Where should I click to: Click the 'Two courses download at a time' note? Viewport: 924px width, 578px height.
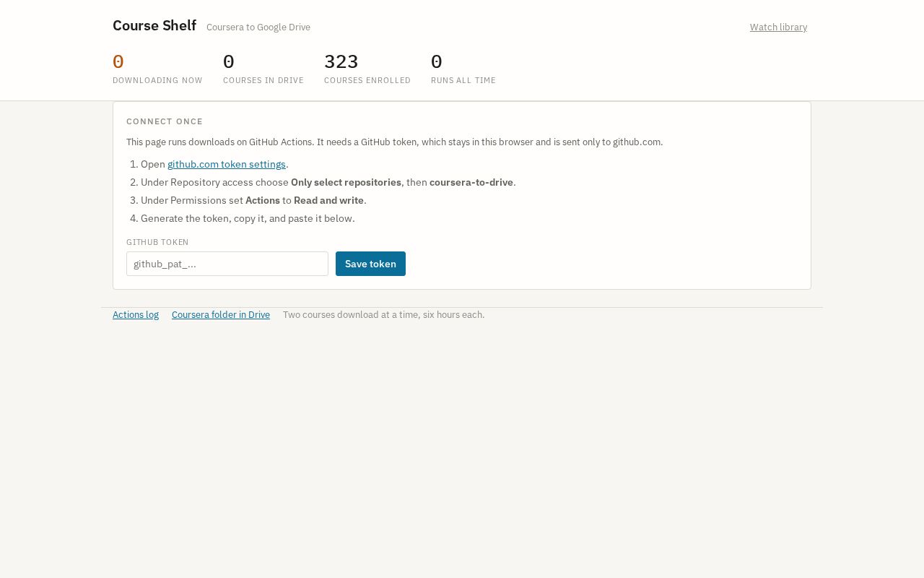pyautogui.click(x=384, y=315)
